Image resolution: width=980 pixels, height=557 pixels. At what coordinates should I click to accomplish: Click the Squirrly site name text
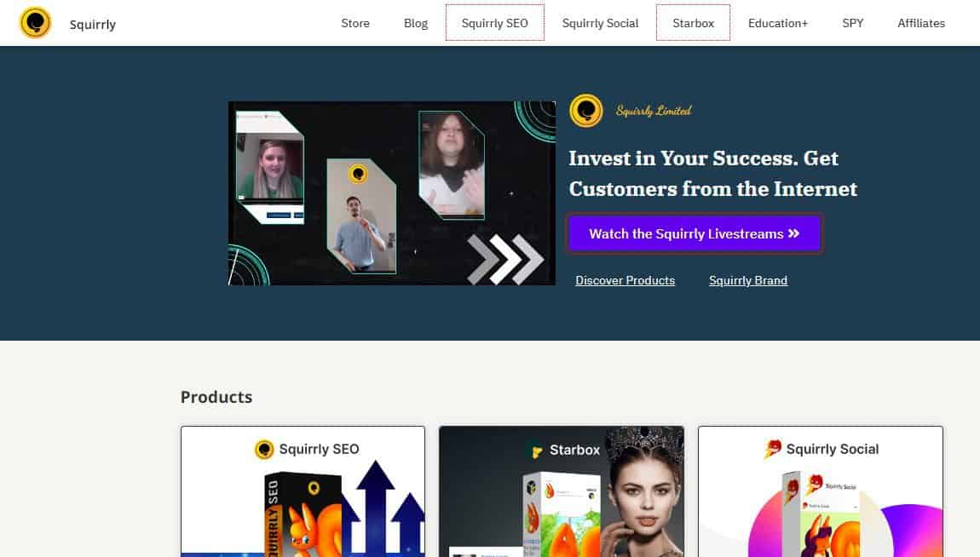[93, 25]
